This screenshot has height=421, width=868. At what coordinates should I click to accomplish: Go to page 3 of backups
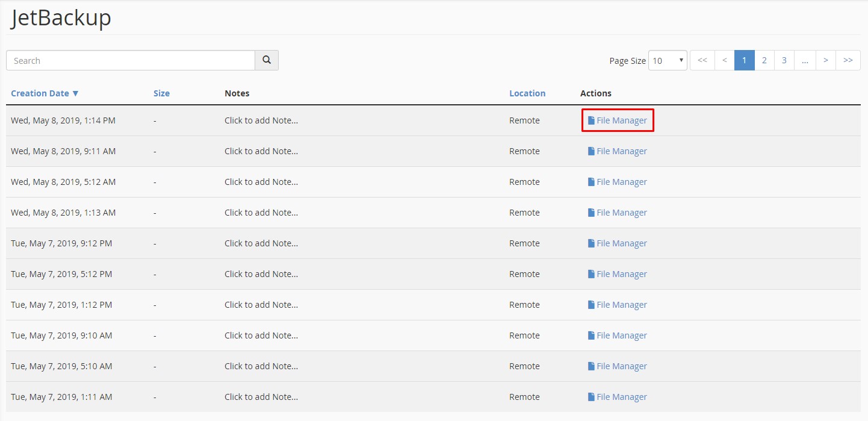pyautogui.click(x=784, y=60)
